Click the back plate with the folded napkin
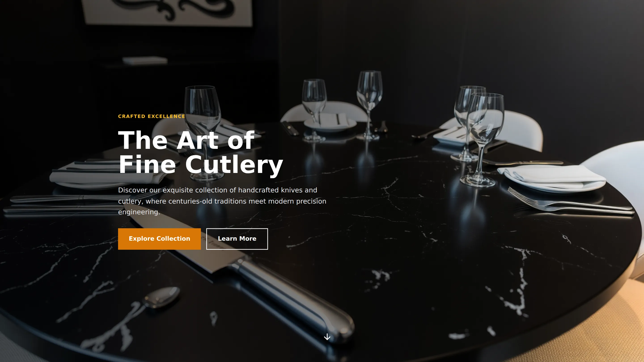This screenshot has height=362, width=644. tap(330, 122)
